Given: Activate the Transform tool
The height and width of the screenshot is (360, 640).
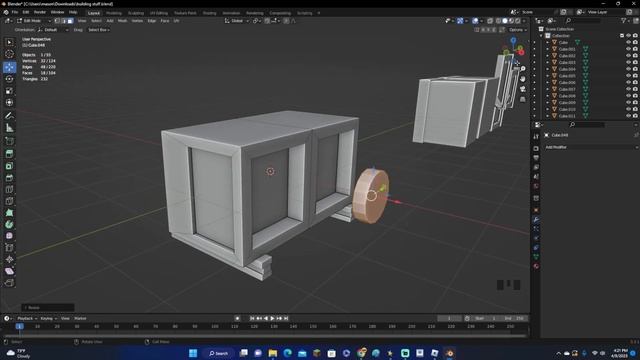Looking at the screenshot, I should coord(9,102).
